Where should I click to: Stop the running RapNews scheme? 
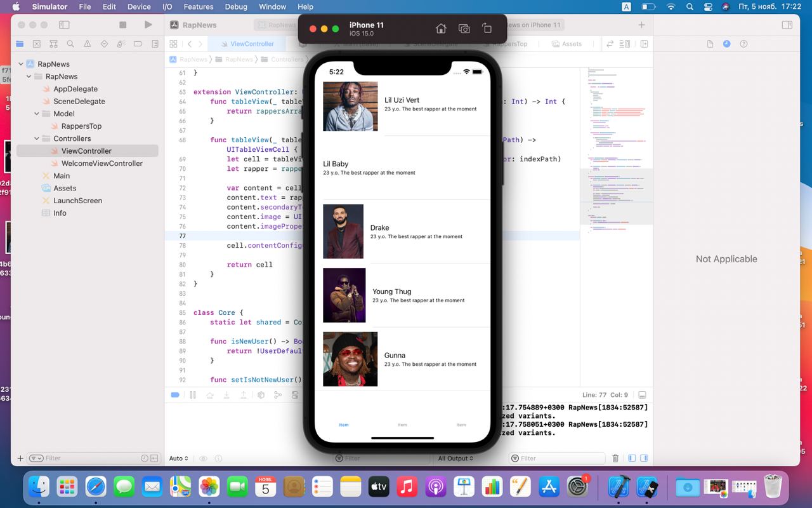click(x=123, y=25)
